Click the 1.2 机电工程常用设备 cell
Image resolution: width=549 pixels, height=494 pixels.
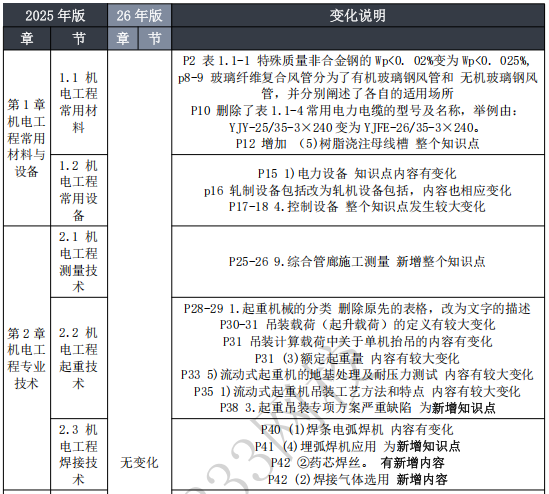coord(79,190)
